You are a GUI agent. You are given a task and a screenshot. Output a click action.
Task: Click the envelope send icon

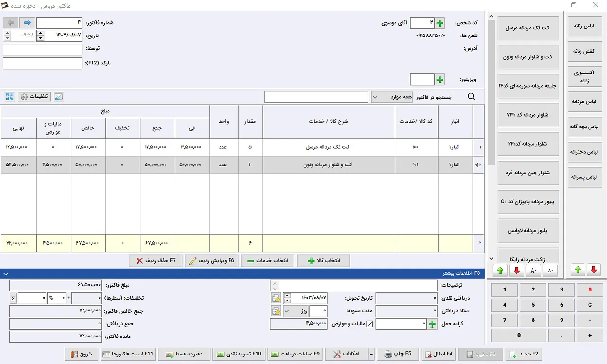click(59, 97)
